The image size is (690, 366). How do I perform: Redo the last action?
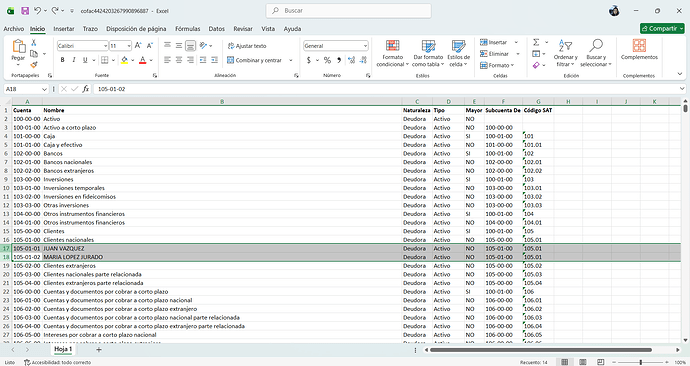55,11
